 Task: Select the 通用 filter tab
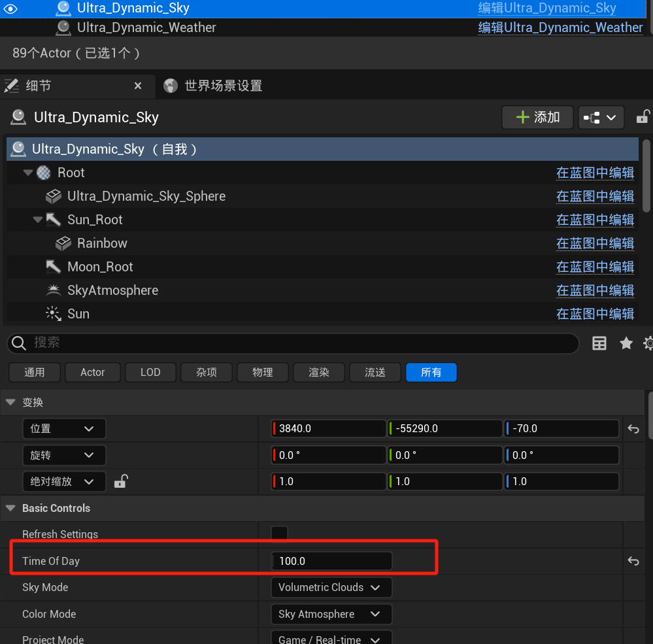pos(35,373)
